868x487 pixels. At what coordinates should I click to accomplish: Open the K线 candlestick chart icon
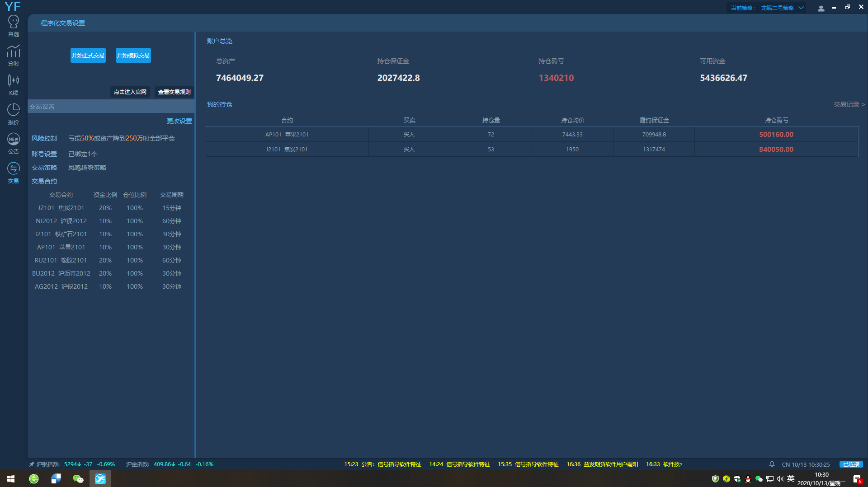coord(14,84)
